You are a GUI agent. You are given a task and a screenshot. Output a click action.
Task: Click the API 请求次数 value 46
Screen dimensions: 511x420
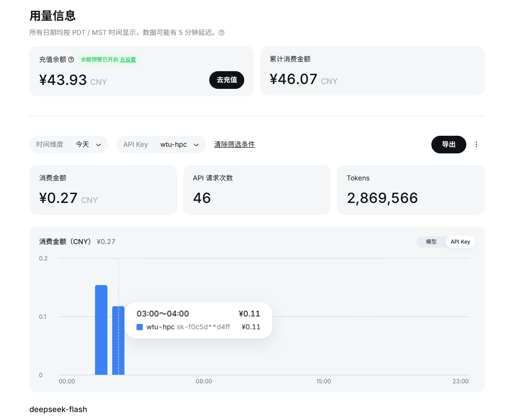202,198
